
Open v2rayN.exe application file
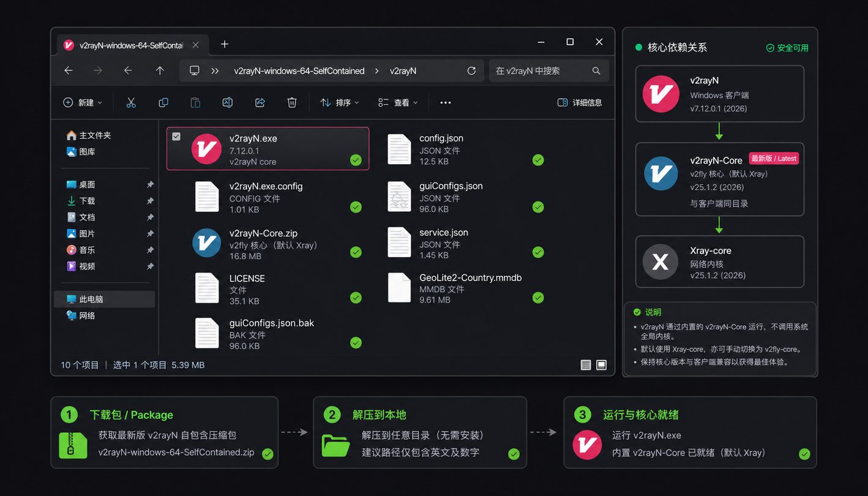[x=268, y=149]
